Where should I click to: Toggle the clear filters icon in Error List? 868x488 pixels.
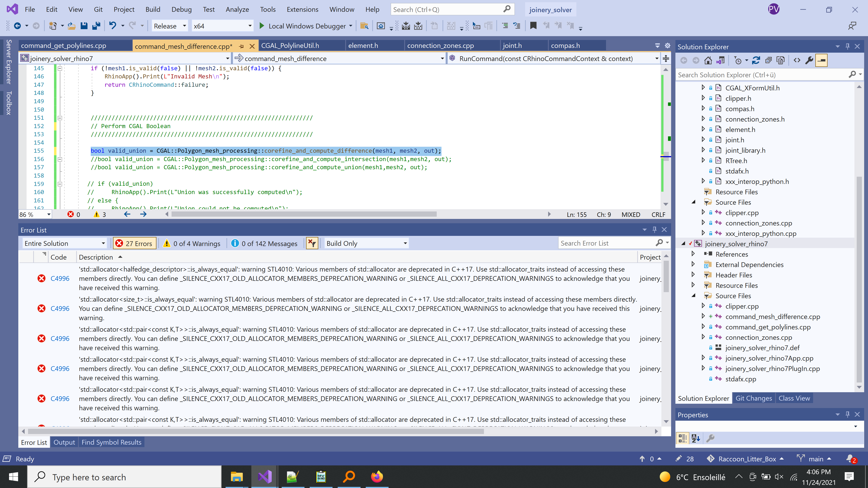pos(312,243)
